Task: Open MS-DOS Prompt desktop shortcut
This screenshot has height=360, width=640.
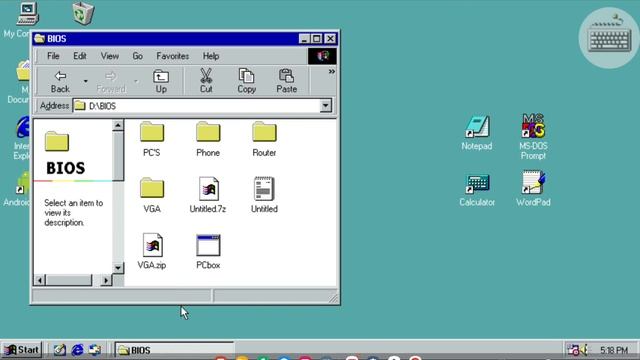Action: pos(533,136)
